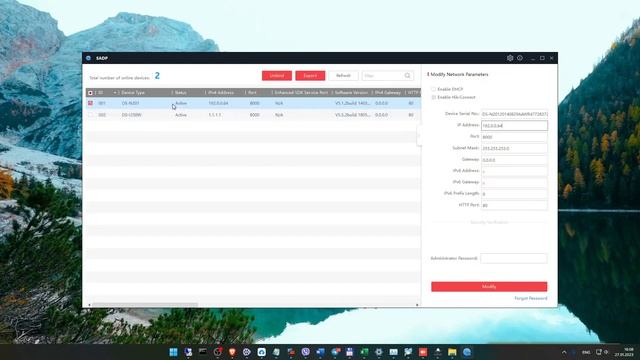
Task: Click the Refresh button
Action: [343, 76]
